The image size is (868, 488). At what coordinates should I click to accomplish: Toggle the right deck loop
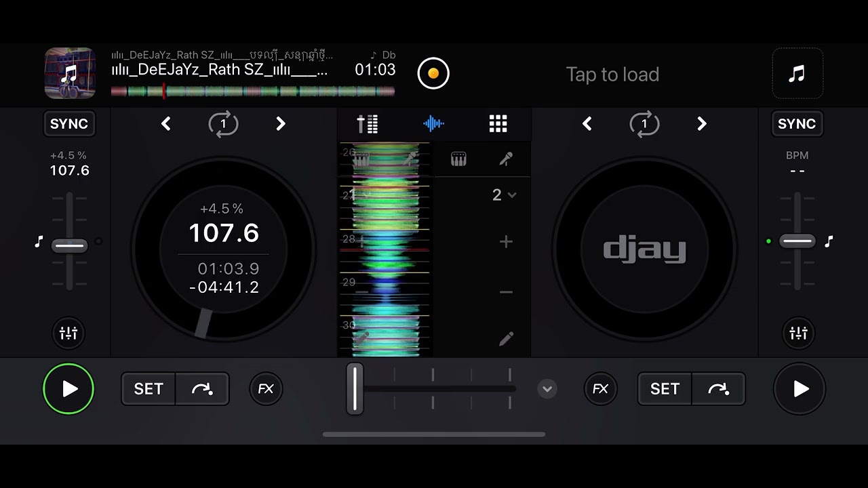click(x=644, y=124)
